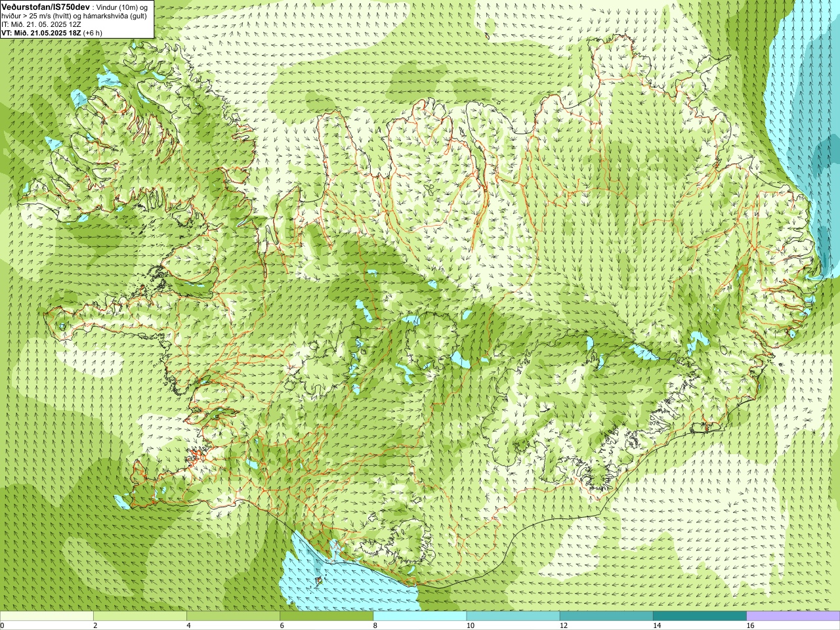Click the 'Vindur (10m) og' description text
The height and width of the screenshot is (630, 840).
pyautogui.click(x=122, y=7)
